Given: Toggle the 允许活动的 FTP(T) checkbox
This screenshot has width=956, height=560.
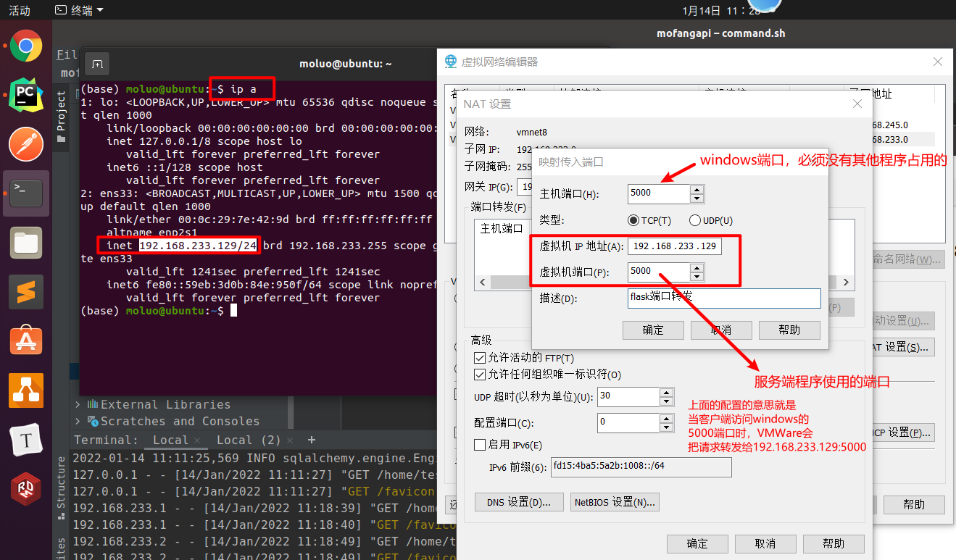Looking at the screenshot, I should click(479, 358).
